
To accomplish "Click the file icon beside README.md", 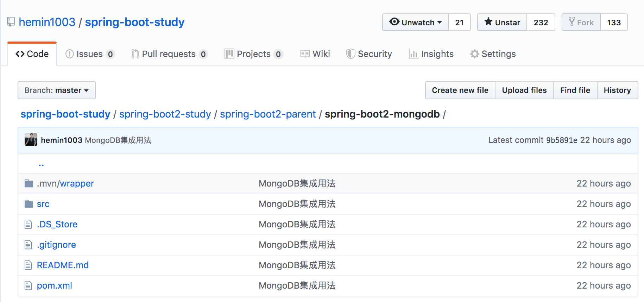I will coord(28,265).
